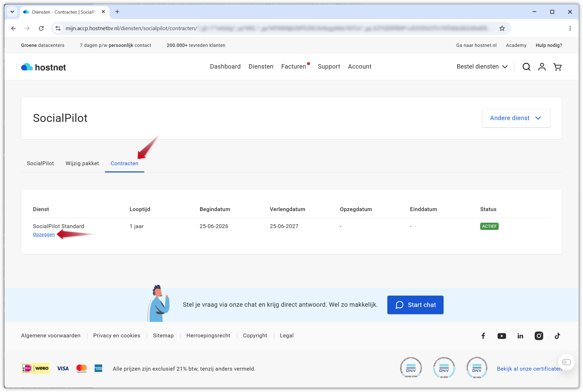Click the DNV ISO 14001 certificate badge
The width and height of the screenshot is (583, 392).
[477, 368]
